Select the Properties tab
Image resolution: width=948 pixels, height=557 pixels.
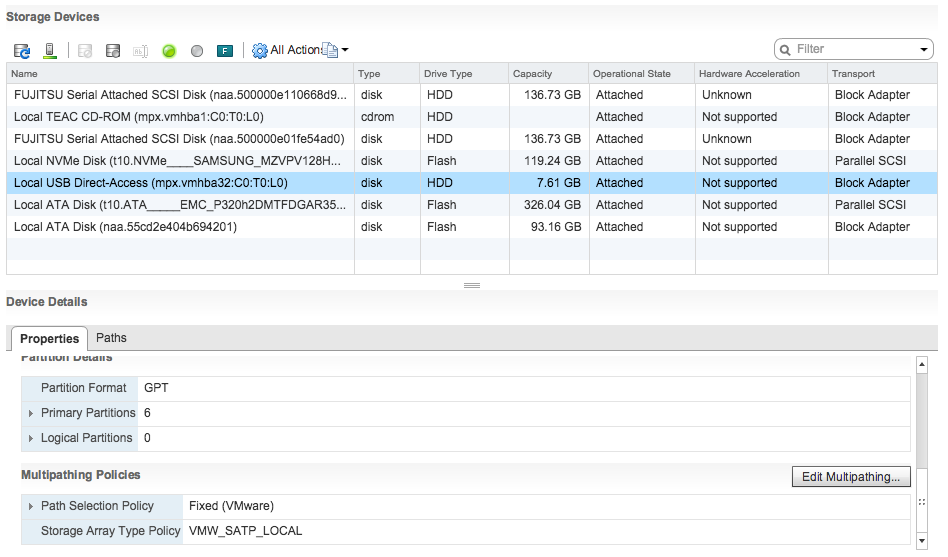49,339
